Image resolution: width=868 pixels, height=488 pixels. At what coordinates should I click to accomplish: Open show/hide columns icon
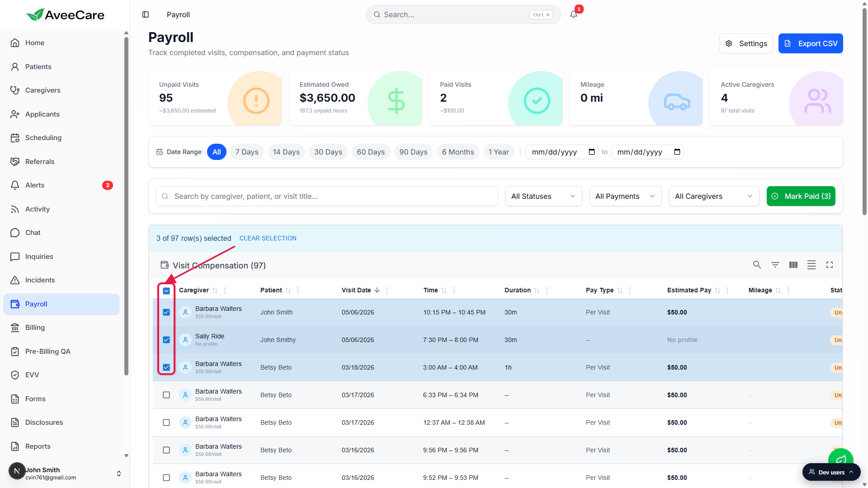point(793,265)
